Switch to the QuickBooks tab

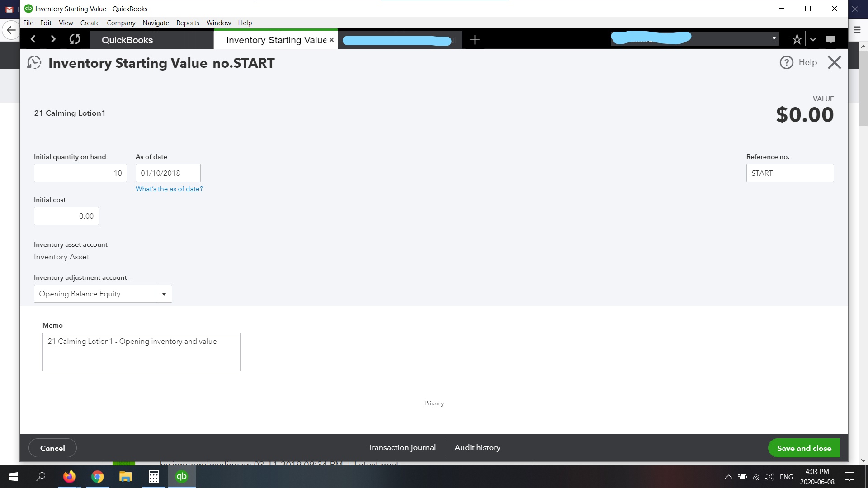tap(127, 40)
